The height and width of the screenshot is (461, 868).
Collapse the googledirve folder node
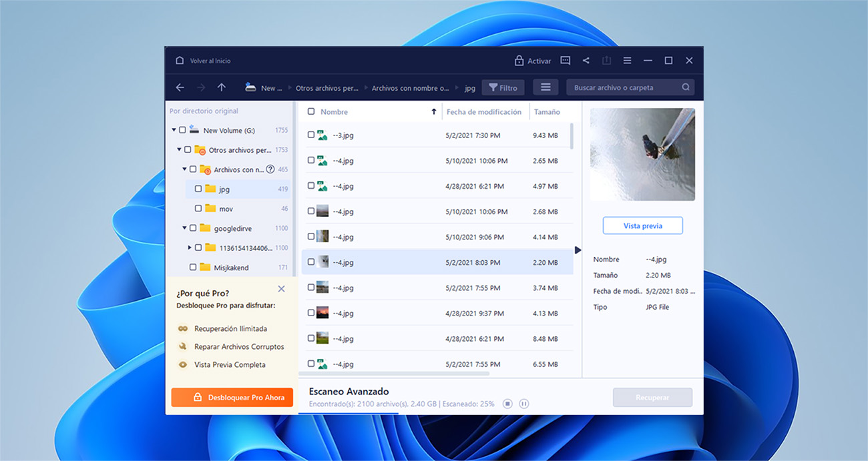185,227
